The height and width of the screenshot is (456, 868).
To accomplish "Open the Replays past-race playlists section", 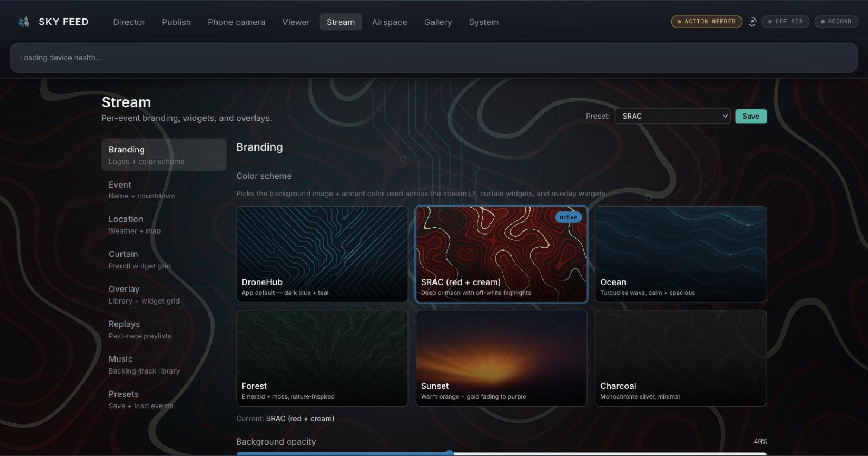I will click(x=164, y=330).
